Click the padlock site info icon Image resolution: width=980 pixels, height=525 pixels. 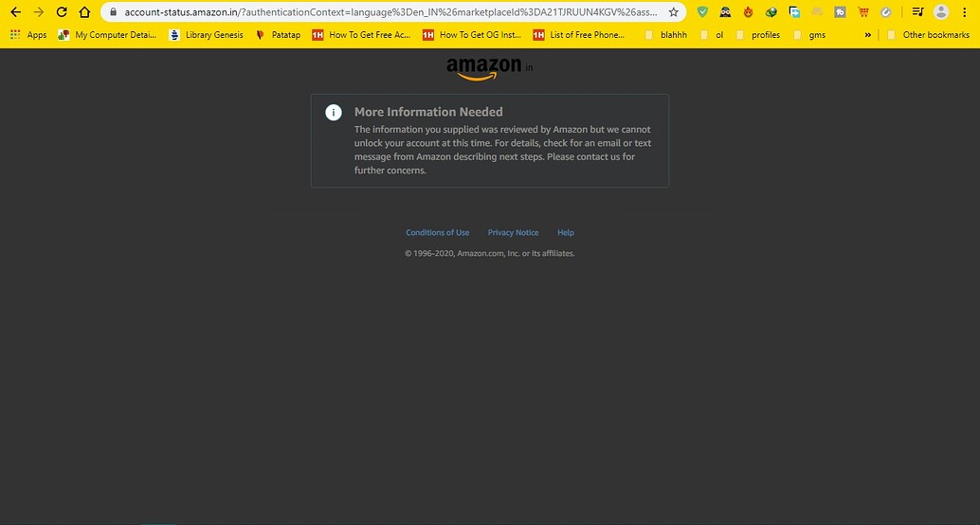click(x=113, y=12)
